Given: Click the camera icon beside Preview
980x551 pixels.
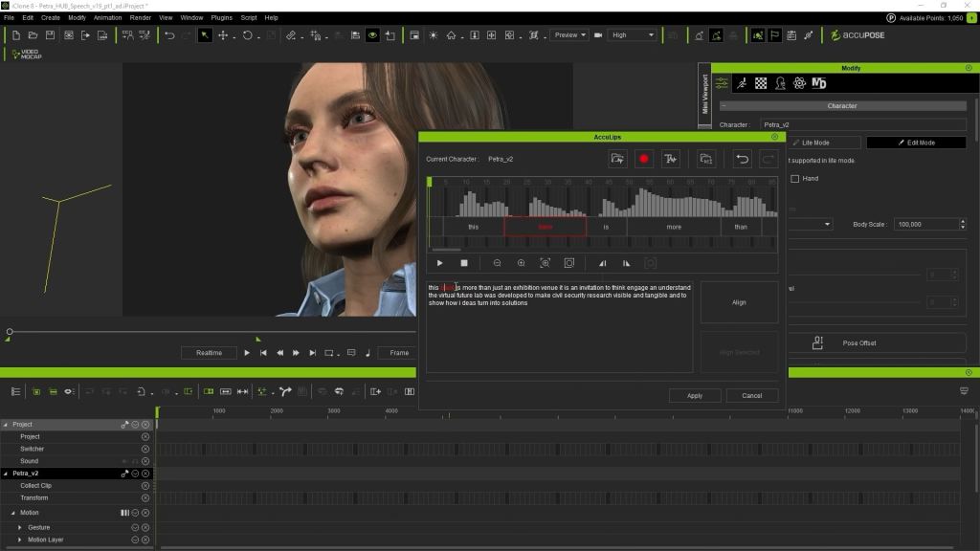Looking at the screenshot, I should click(x=598, y=35).
